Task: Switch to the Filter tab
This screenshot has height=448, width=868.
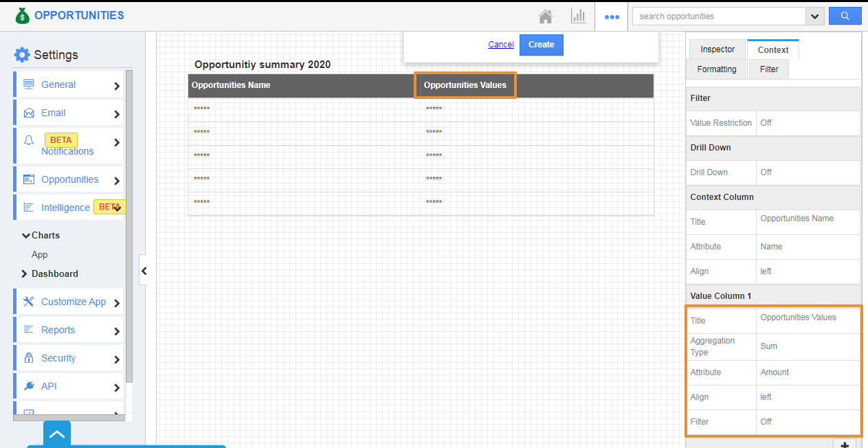Action: tap(769, 69)
